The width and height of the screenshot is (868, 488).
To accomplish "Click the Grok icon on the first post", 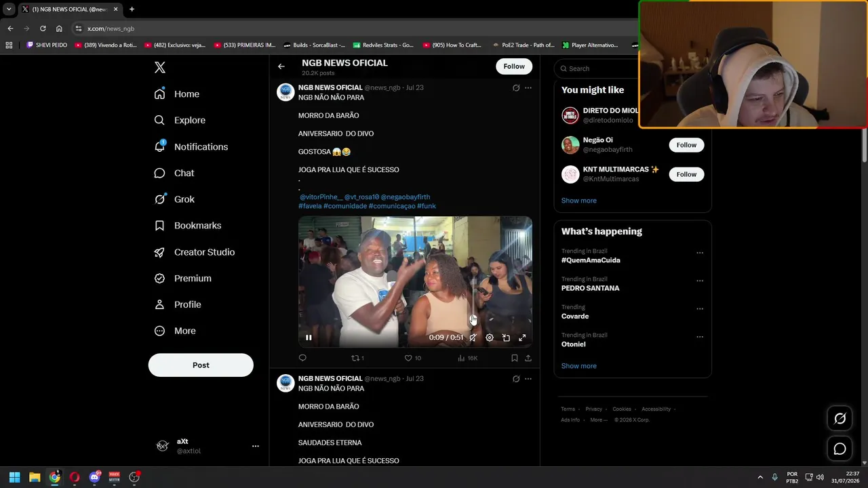I will [x=516, y=88].
